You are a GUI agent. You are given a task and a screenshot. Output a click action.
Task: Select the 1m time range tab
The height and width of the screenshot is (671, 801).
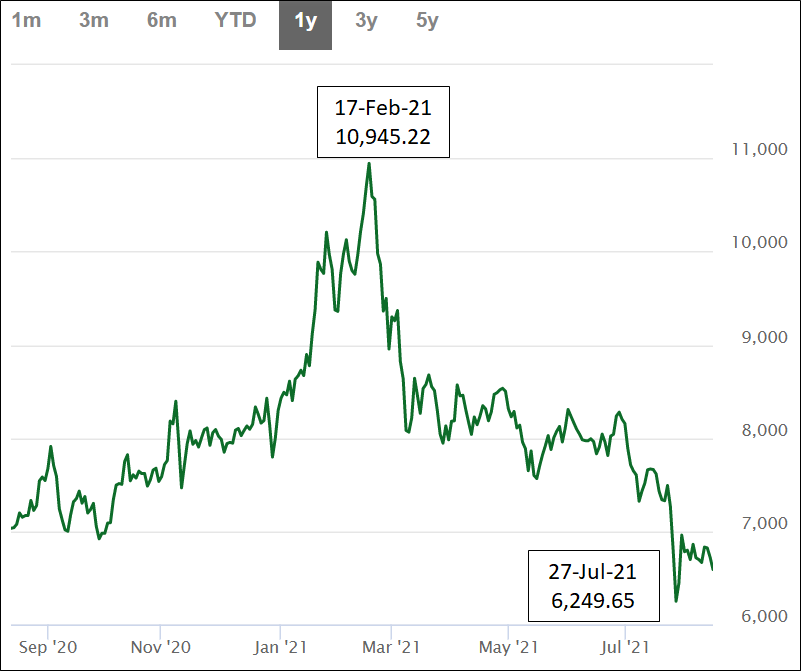click(x=26, y=21)
